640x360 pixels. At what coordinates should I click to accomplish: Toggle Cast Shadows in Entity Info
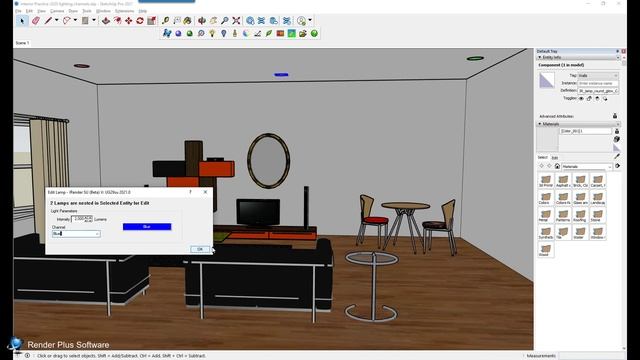pyautogui.click(x=605, y=98)
